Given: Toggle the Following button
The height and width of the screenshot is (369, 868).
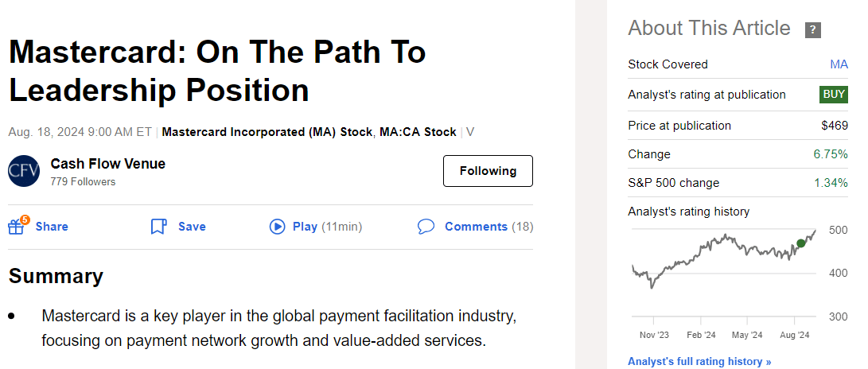Looking at the screenshot, I should pyautogui.click(x=488, y=171).
